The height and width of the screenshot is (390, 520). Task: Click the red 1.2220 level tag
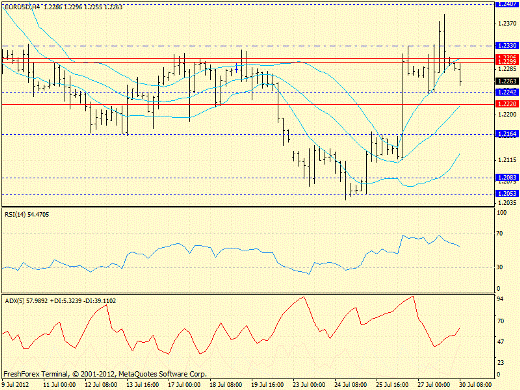pos(507,104)
